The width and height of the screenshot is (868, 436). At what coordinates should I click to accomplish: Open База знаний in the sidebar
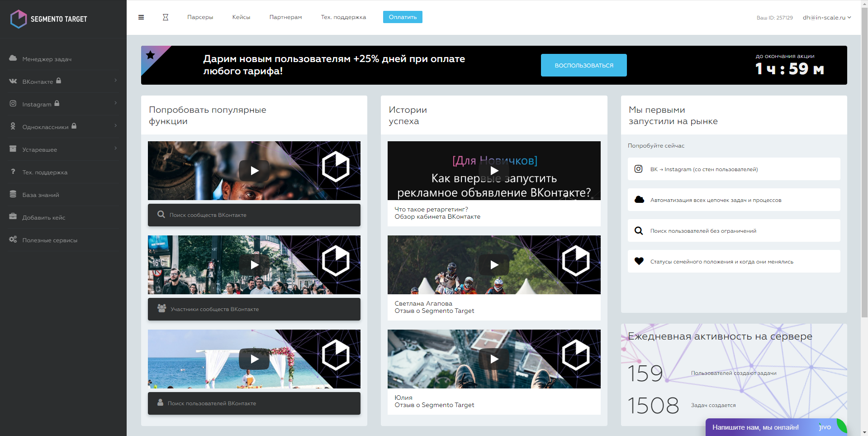coord(63,195)
